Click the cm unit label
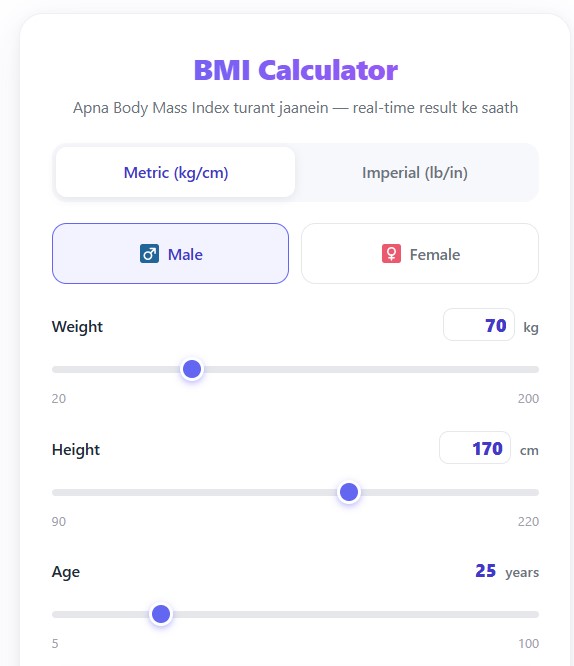This screenshot has width=574, height=666. tap(529, 451)
